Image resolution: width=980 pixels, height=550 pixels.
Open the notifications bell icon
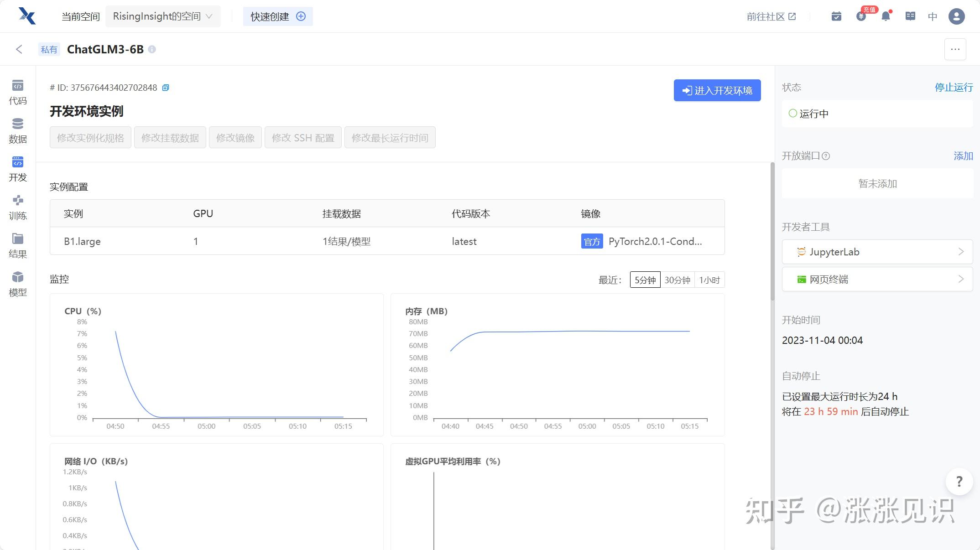(886, 16)
